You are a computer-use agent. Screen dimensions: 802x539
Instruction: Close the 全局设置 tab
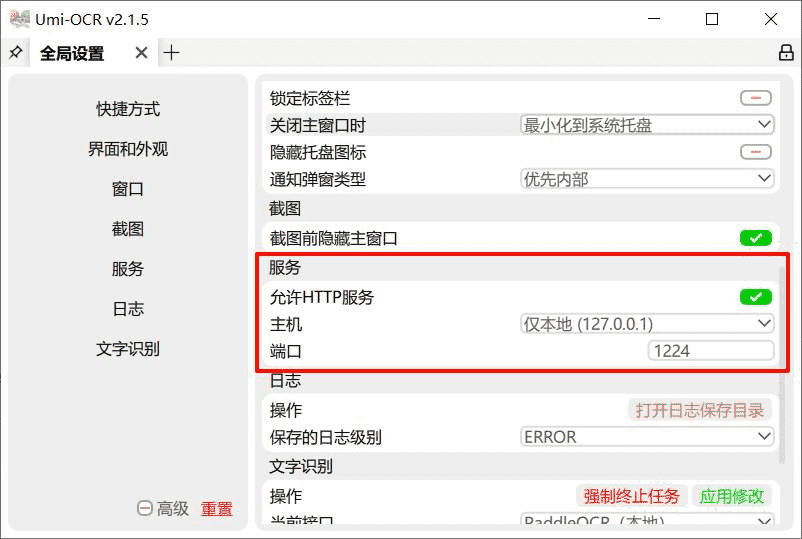coord(142,53)
